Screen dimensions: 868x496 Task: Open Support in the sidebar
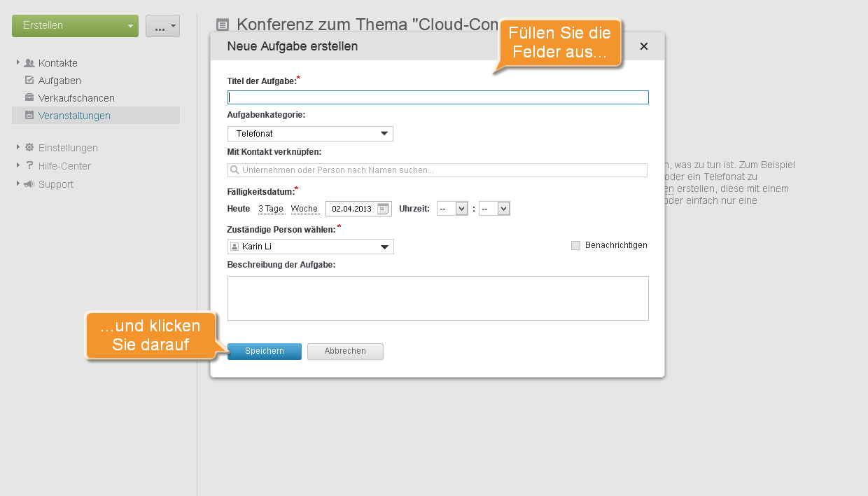coord(56,184)
